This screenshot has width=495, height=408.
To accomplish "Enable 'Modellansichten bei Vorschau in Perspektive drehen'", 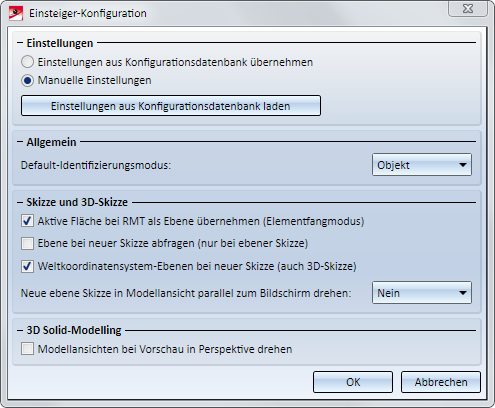I will point(27,349).
